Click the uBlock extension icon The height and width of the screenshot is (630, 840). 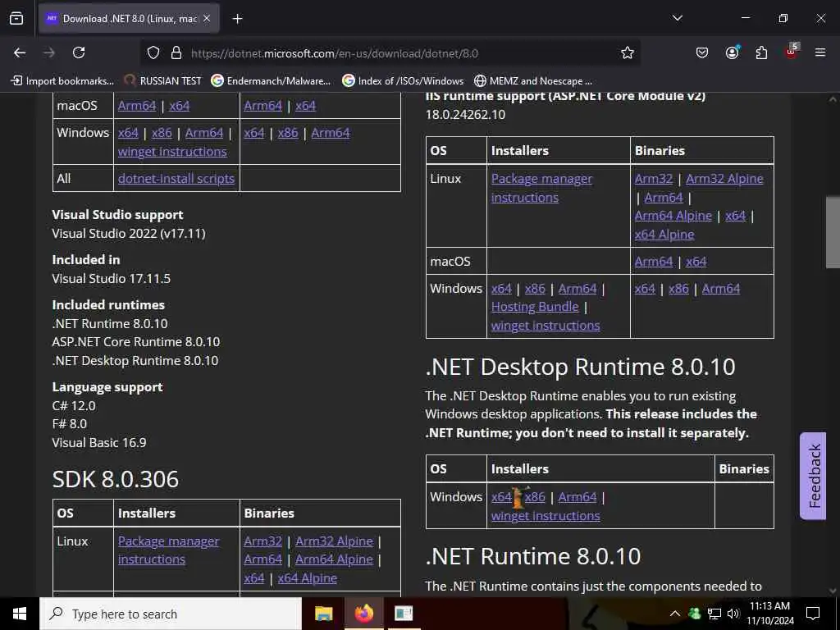pos(792,52)
